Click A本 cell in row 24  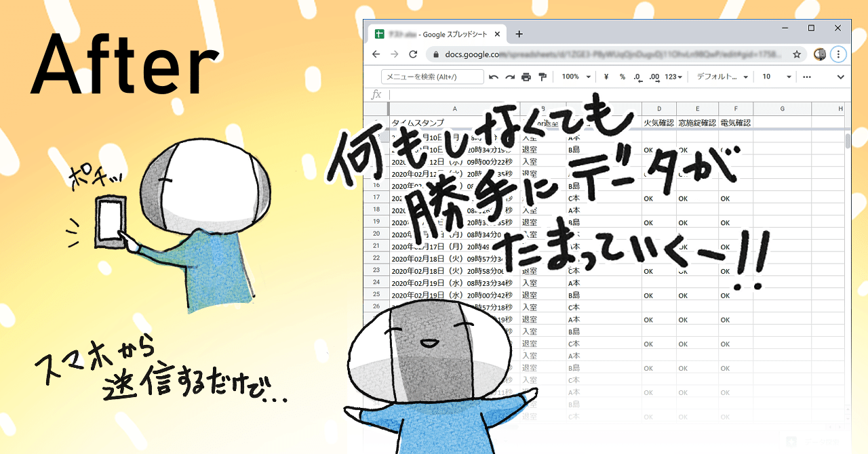coord(604,283)
